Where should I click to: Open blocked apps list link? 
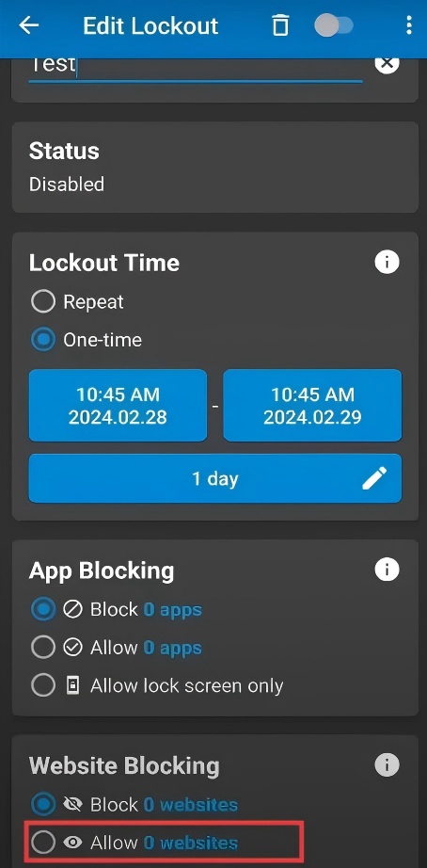[172, 609]
